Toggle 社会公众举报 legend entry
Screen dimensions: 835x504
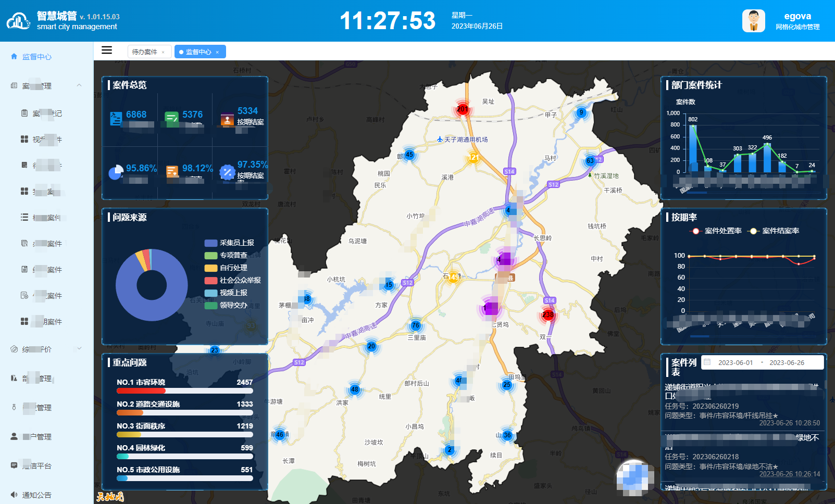(x=233, y=280)
